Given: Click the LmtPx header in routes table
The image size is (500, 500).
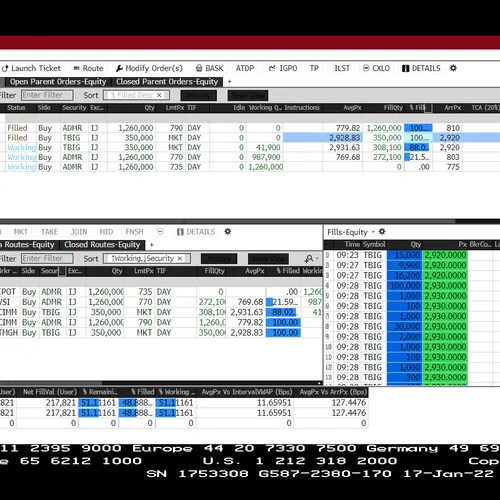Looking at the screenshot, I should (x=144, y=271).
